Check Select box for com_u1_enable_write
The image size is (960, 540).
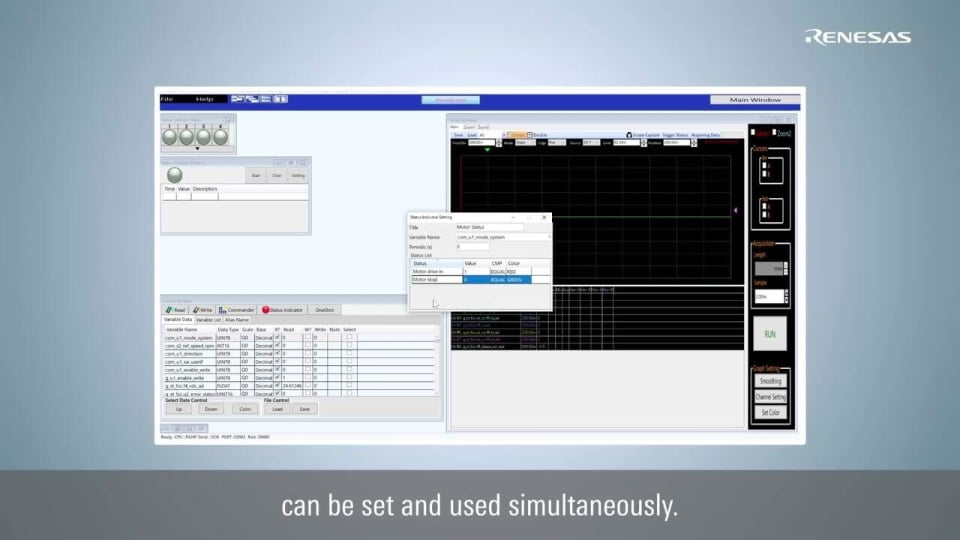pos(349,370)
